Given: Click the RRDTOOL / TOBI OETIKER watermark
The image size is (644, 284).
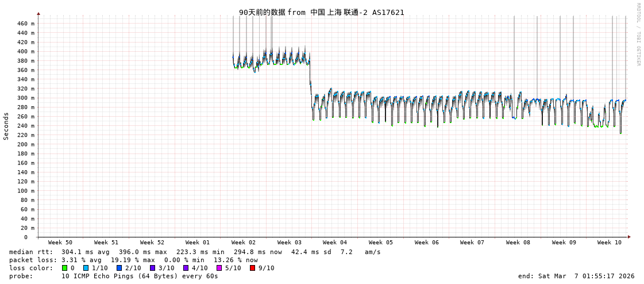Looking at the screenshot, I should pos(638,34).
